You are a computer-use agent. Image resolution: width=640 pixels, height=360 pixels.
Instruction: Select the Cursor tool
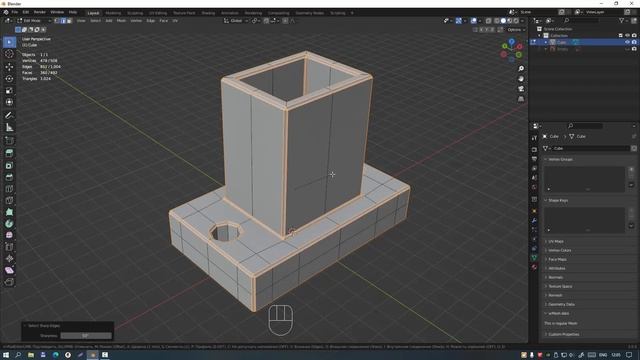coord(9,54)
